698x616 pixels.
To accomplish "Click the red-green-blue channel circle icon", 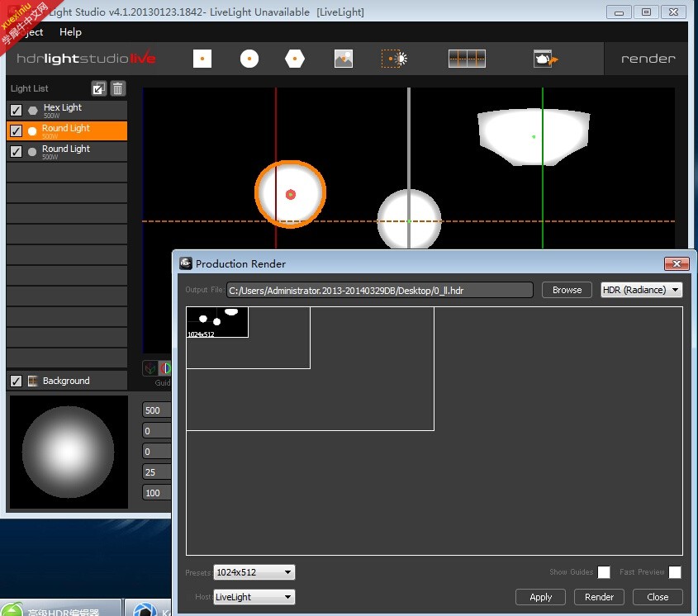I will pyautogui.click(x=165, y=368).
